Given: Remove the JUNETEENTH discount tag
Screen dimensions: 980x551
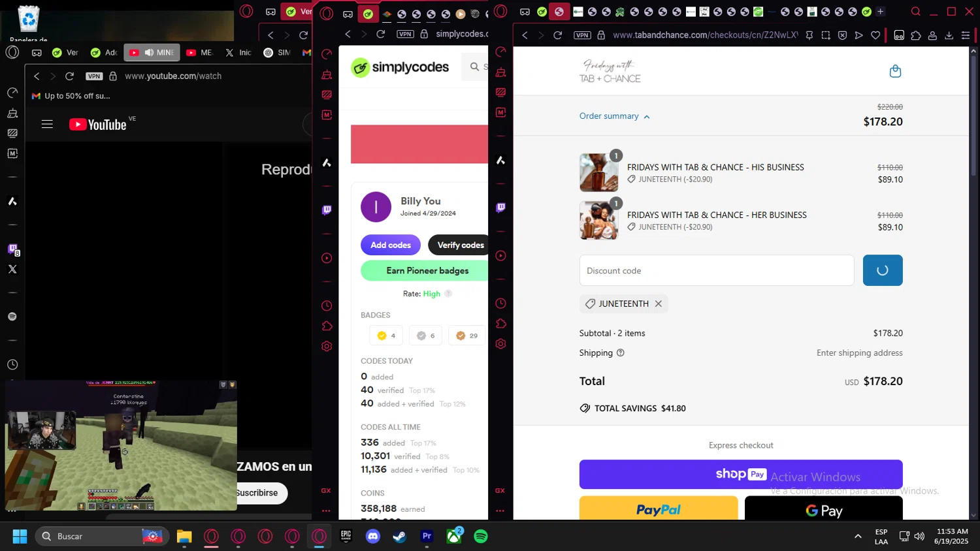Looking at the screenshot, I should point(659,304).
